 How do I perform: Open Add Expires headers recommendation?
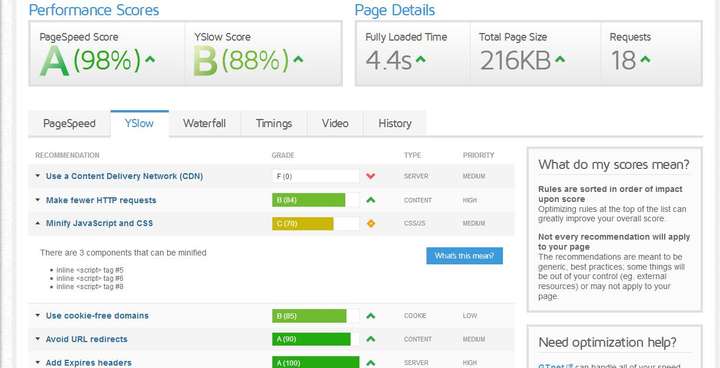point(89,363)
